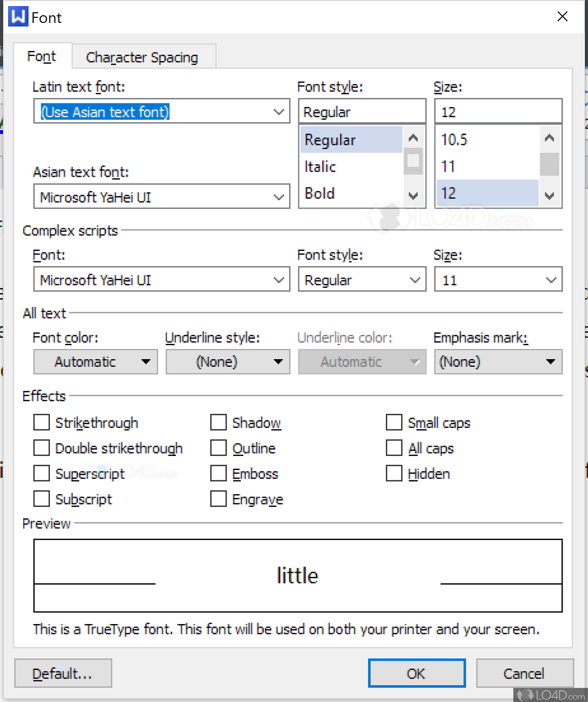This screenshot has width=588, height=702.
Task: Open the Latin text font dropdown
Action: point(278,111)
